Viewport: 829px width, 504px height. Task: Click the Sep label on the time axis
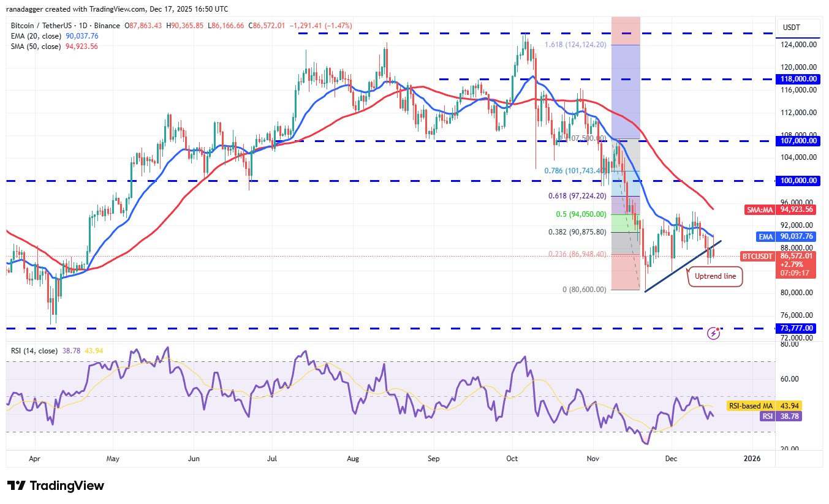pyautogui.click(x=434, y=458)
